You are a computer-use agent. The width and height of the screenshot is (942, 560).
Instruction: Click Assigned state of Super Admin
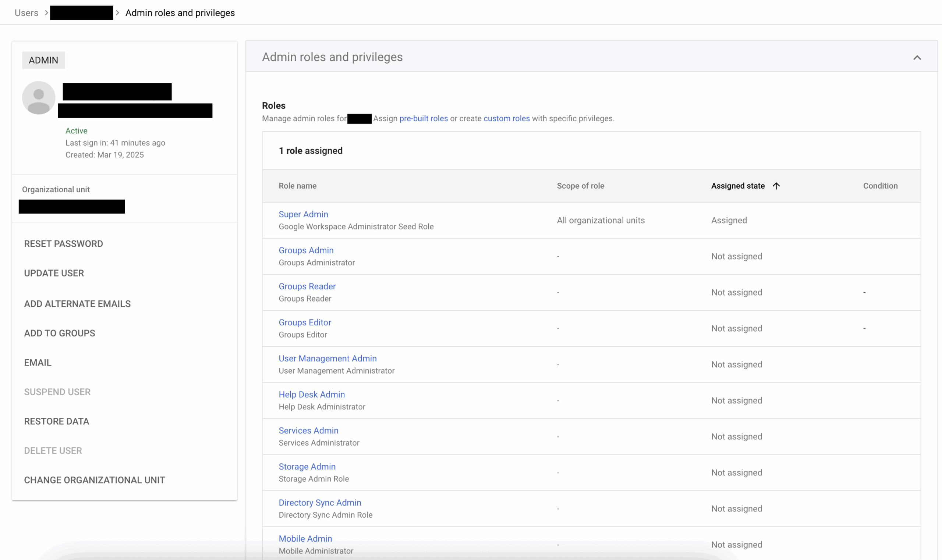pyautogui.click(x=729, y=220)
